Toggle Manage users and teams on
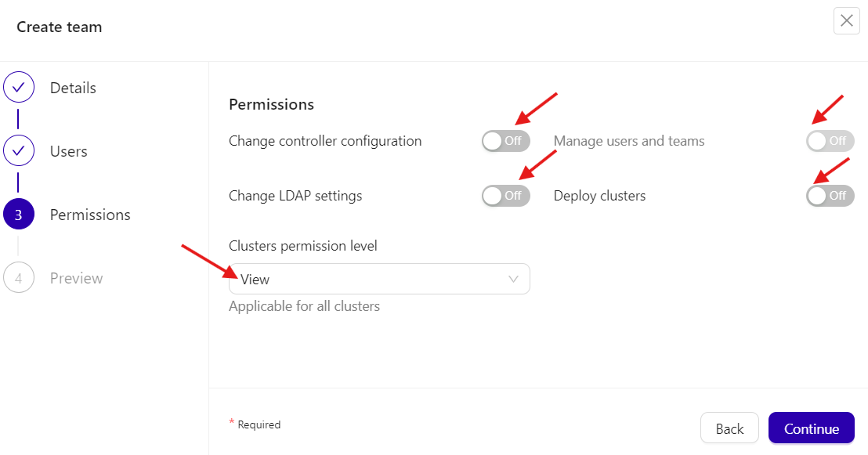The width and height of the screenshot is (868, 455). [830, 141]
